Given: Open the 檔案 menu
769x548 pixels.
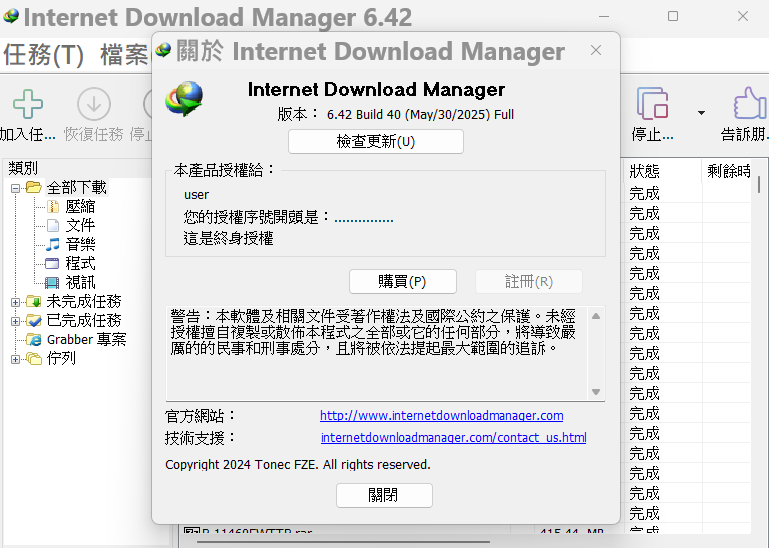Looking at the screenshot, I should tap(124, 54).
